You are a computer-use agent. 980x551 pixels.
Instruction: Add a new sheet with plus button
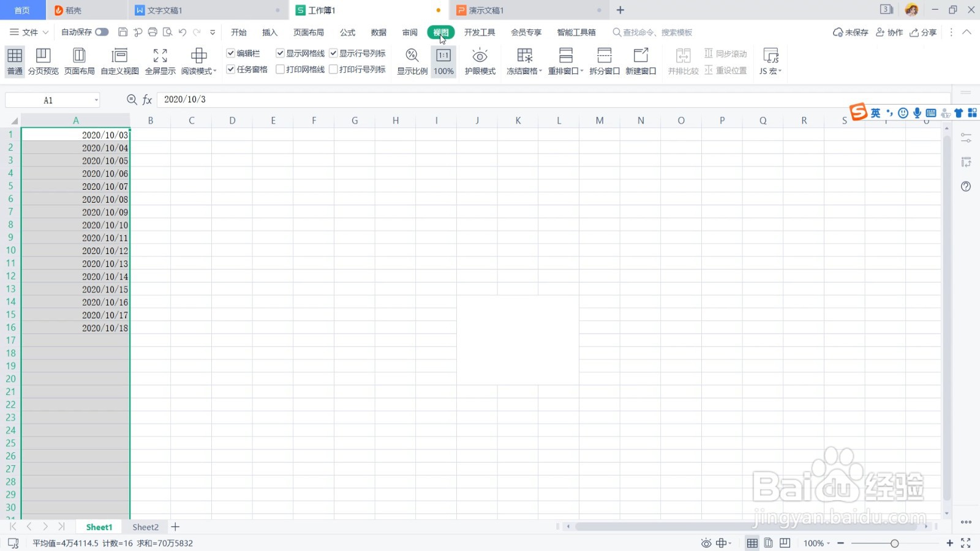coord(175,527)
